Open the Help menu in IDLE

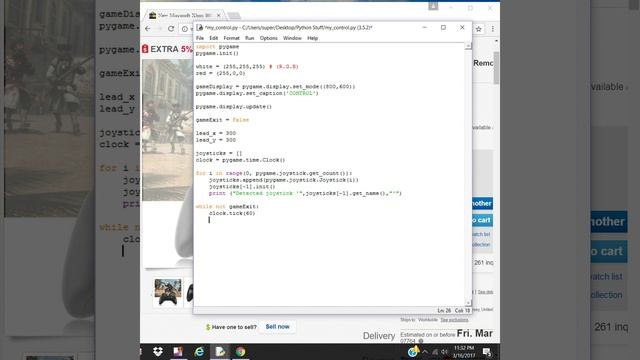click(313, 38)
